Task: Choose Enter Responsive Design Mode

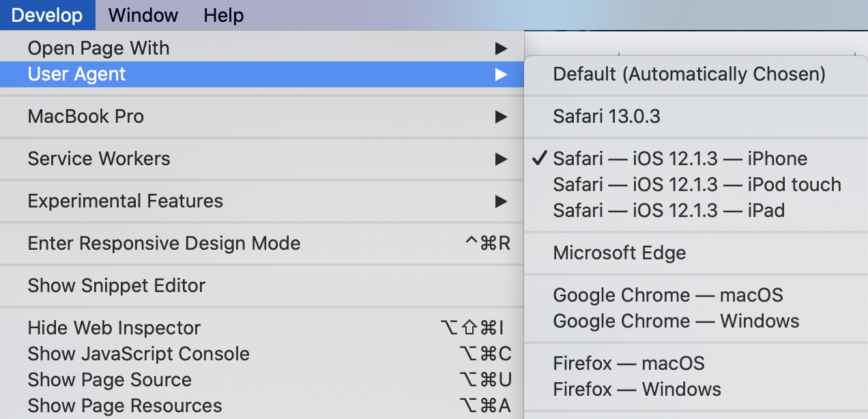Action: point(262,244)
